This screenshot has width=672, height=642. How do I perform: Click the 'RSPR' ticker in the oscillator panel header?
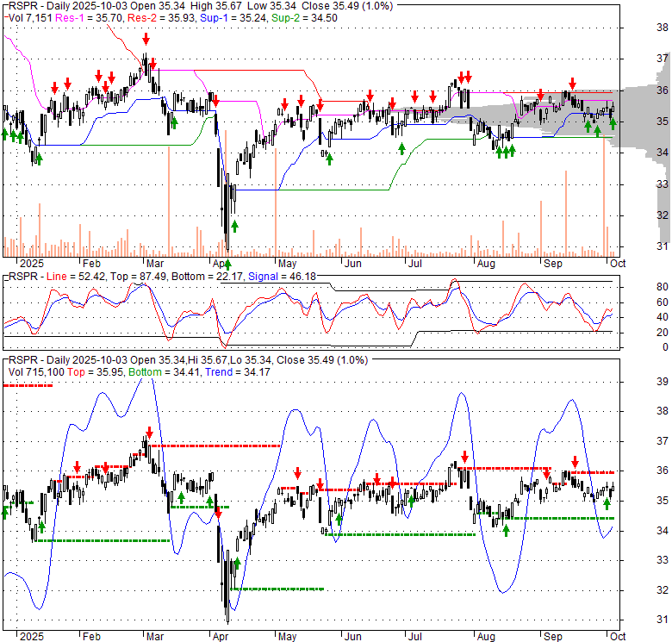point(23,277)
